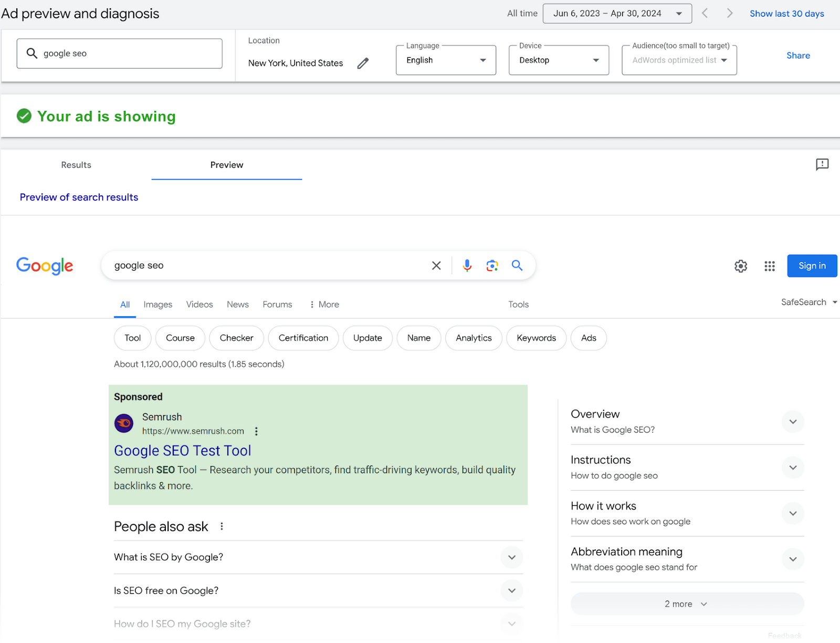The image size is (840, 643).
Task: Open the Google apps grid icon
Action: pos(769,266)
